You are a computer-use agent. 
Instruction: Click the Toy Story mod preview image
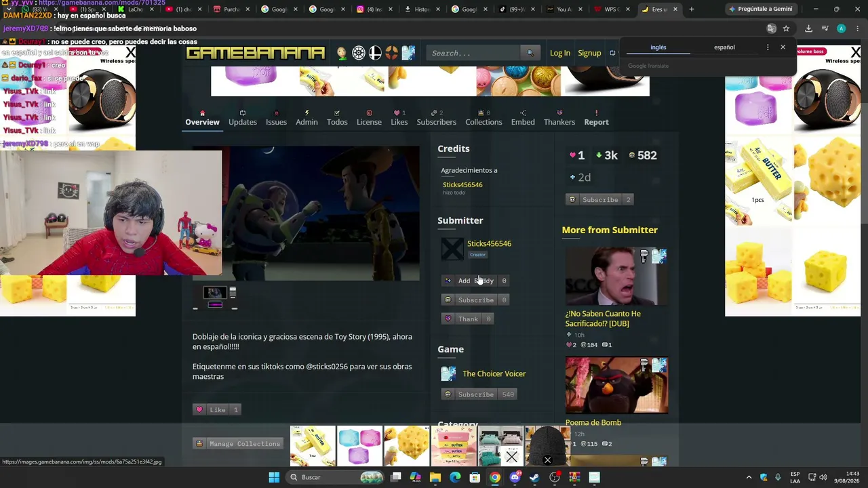pos(306,213)
